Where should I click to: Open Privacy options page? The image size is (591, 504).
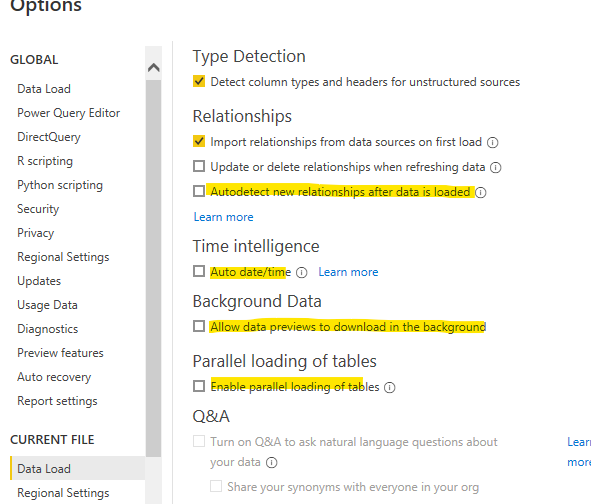[x=36, y=233]
